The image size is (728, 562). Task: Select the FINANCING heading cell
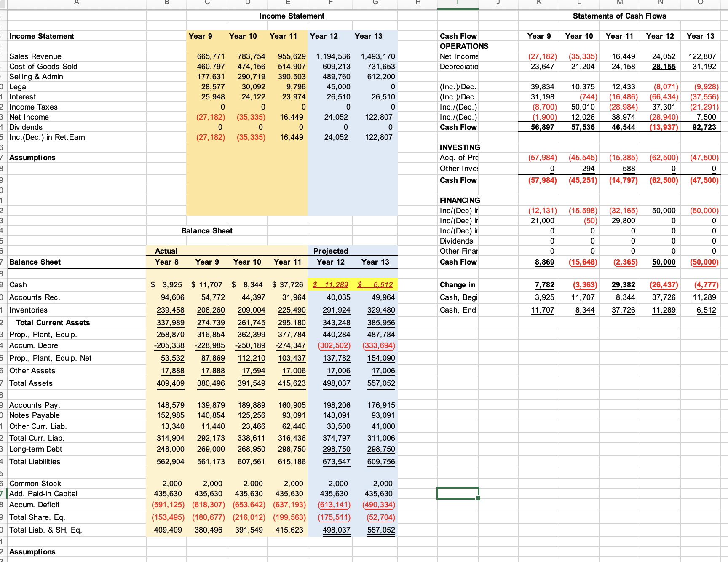[460, 201]
